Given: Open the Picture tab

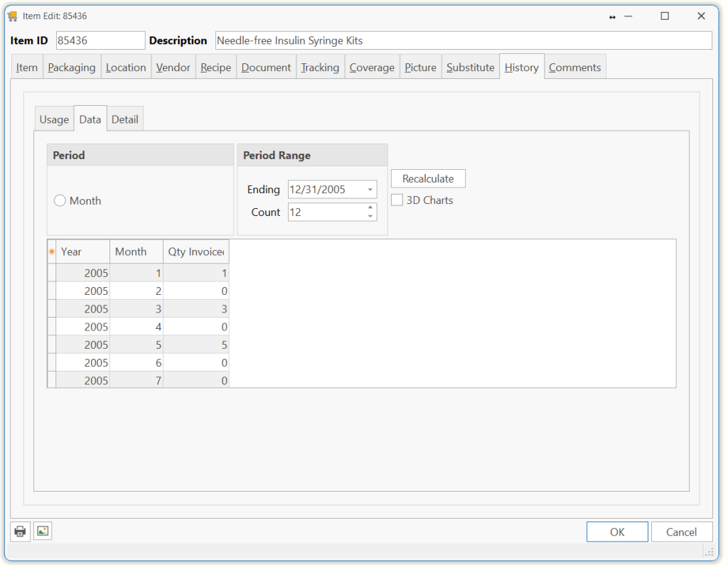Looking at the screenshot, I should (x=420, y=67).
